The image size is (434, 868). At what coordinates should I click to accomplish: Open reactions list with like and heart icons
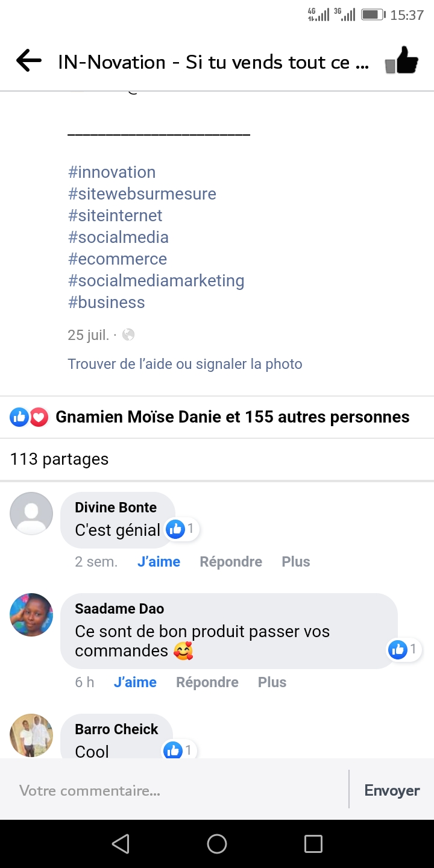29,417
